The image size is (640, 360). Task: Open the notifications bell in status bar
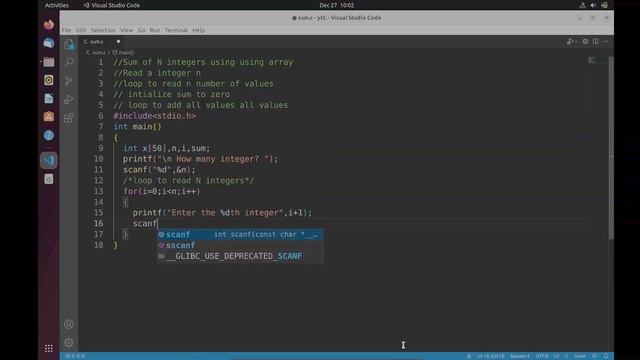[x=606, y=356]
